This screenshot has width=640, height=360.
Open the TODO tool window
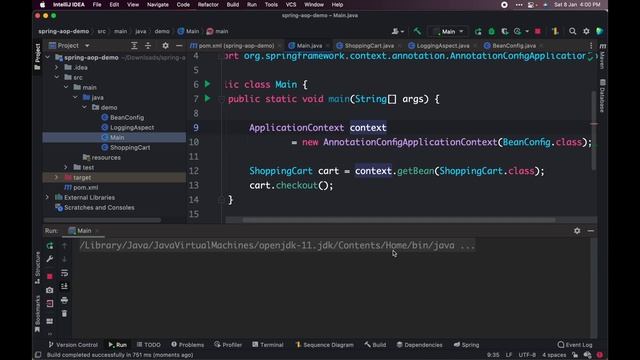click(149, 345)
